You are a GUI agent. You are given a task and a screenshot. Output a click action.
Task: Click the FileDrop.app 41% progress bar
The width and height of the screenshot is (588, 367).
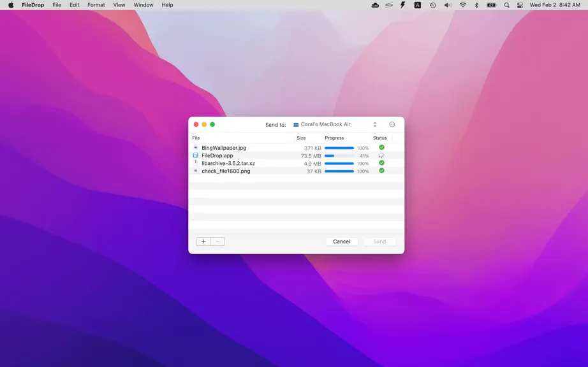pos(339,156)
